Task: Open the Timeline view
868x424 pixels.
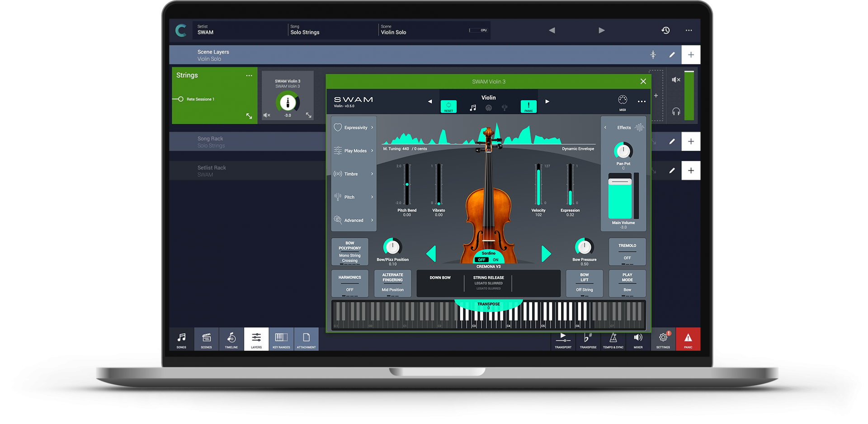Action: click(231, 339)
